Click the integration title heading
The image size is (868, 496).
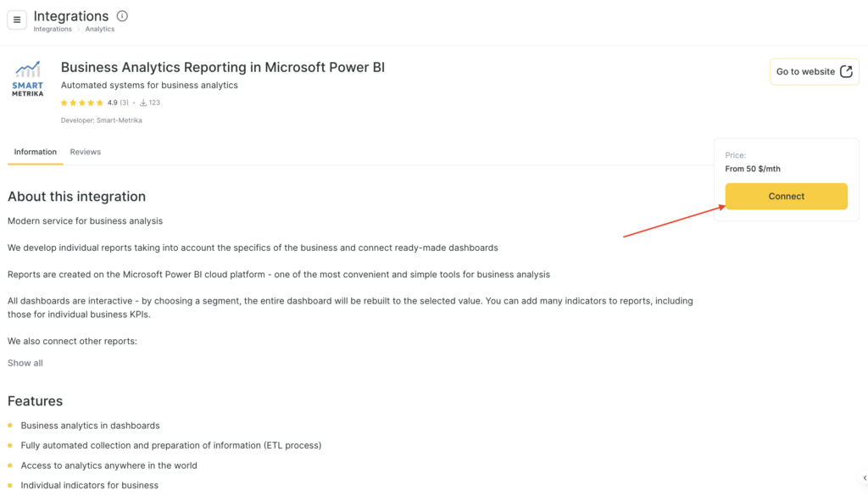(x=223, y=67)
